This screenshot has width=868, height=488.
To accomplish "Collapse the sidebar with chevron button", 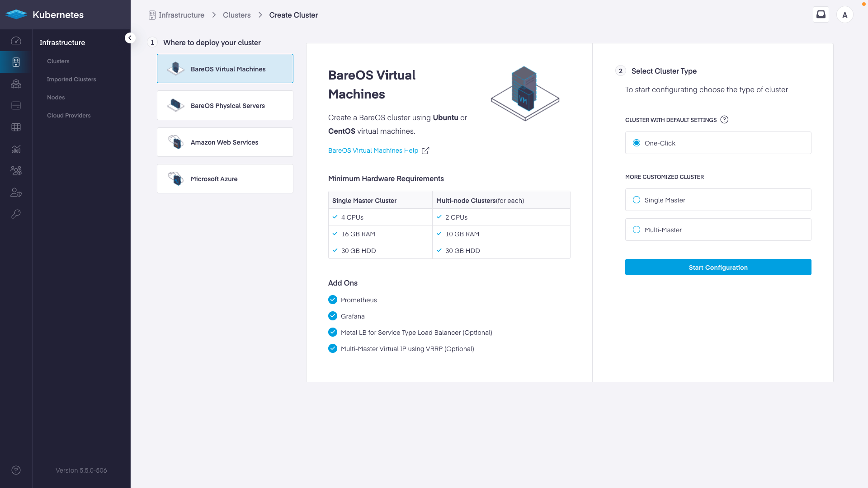I will (x=130, y=38).
